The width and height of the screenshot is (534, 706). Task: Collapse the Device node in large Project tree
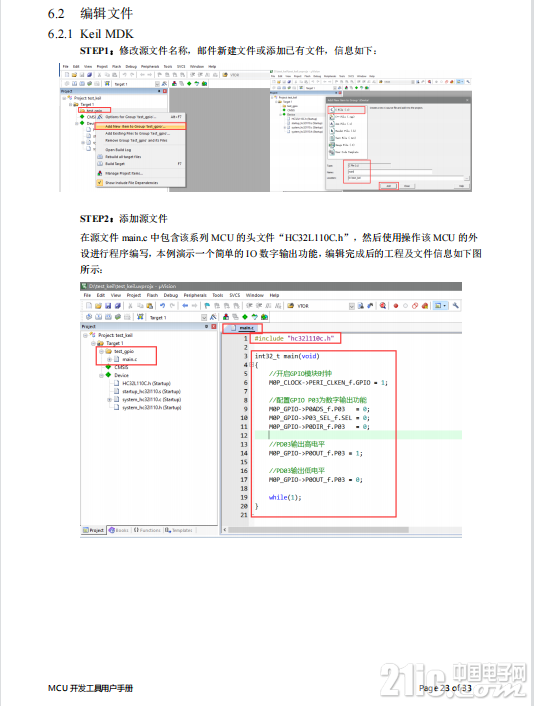[x=101, y=375]
